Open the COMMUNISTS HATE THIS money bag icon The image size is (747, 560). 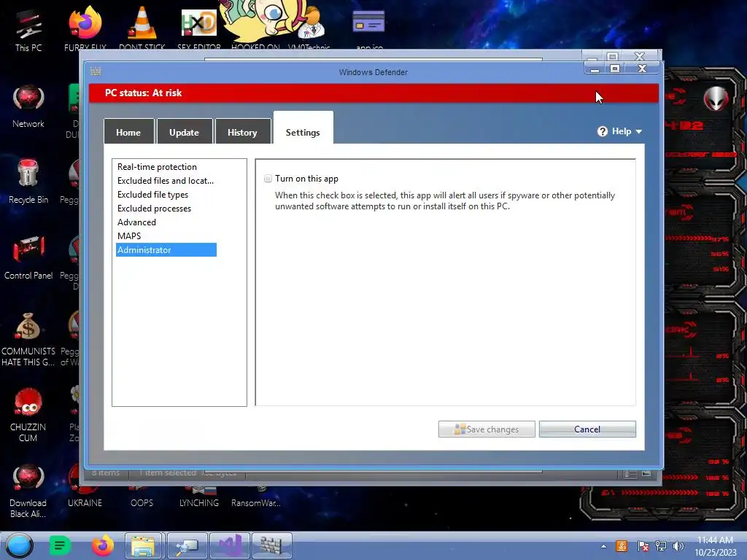pyautogui.click(x=28, y=338)
